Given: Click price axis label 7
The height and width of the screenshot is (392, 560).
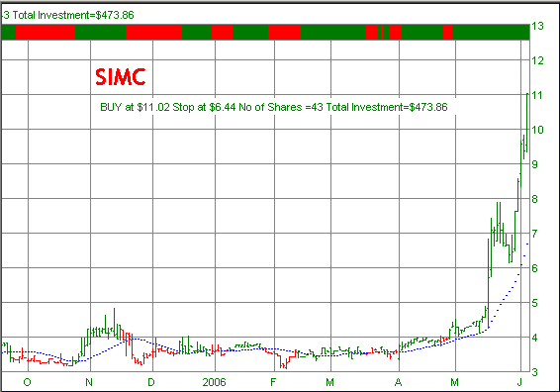Looking at the screenshot, I should [534, 234].
